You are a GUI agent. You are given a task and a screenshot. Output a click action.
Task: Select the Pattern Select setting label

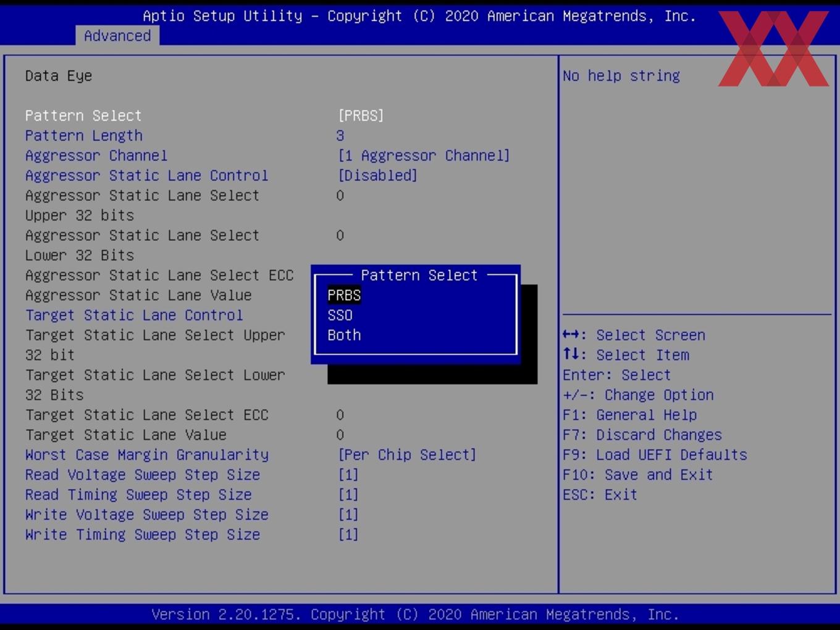83,115
